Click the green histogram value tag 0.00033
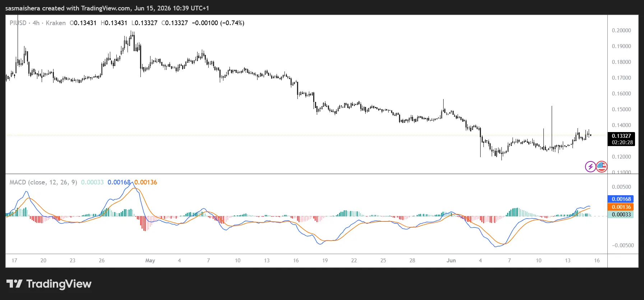 pos(621,215)
